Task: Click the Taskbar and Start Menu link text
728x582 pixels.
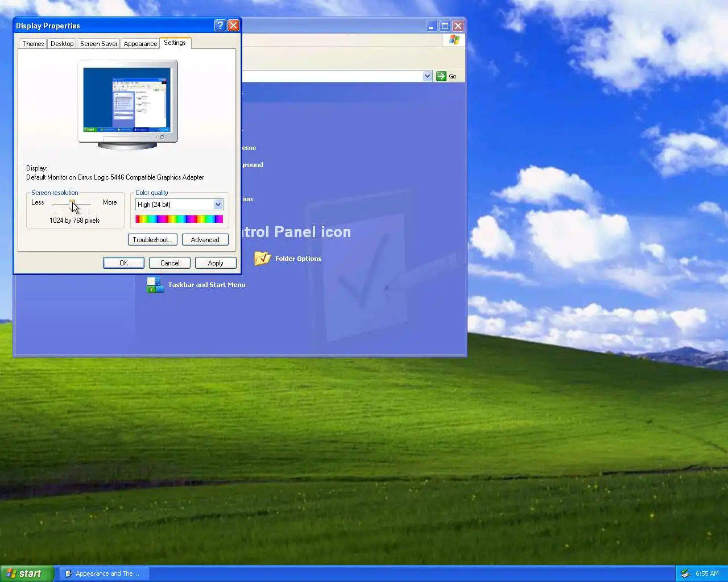Action: click(x=207, y=285)
